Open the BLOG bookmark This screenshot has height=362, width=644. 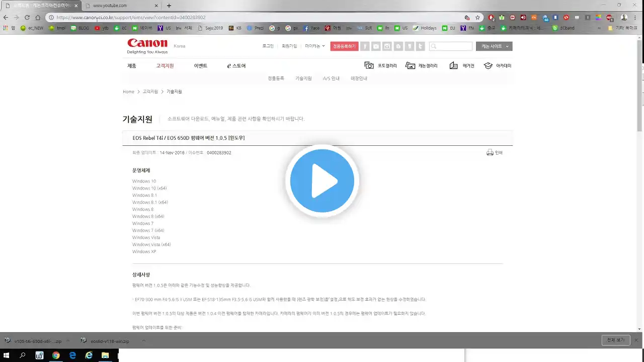pyautogui.click(x=79, y=28)
